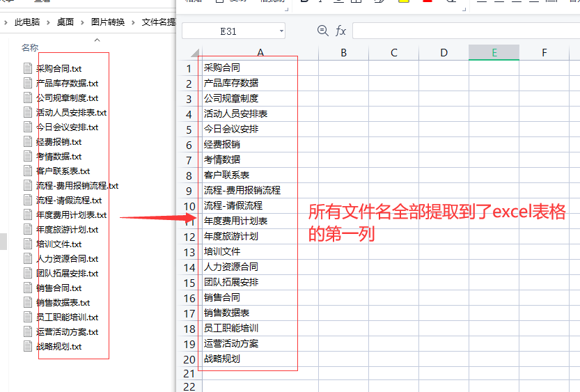Viewport: 580px width, 392px height.
Task: Click the file icon of 战略规划.txt
Action: point(28,346)
